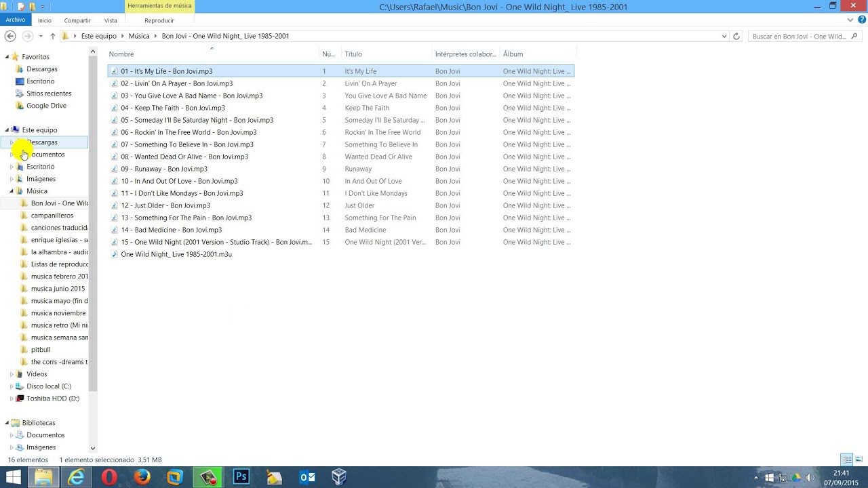This screenshot has height=488, width=868.
Task: Click the Forward navigation arrow
Action: pyautogui.click(x=27, y=36)
